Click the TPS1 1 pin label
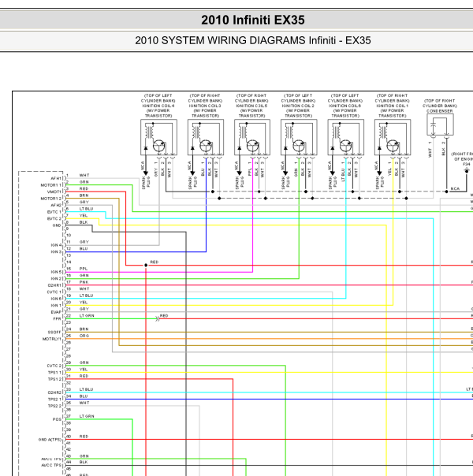Screen dimensions: 473x476 pyautogui.click(x=54, y=373)
